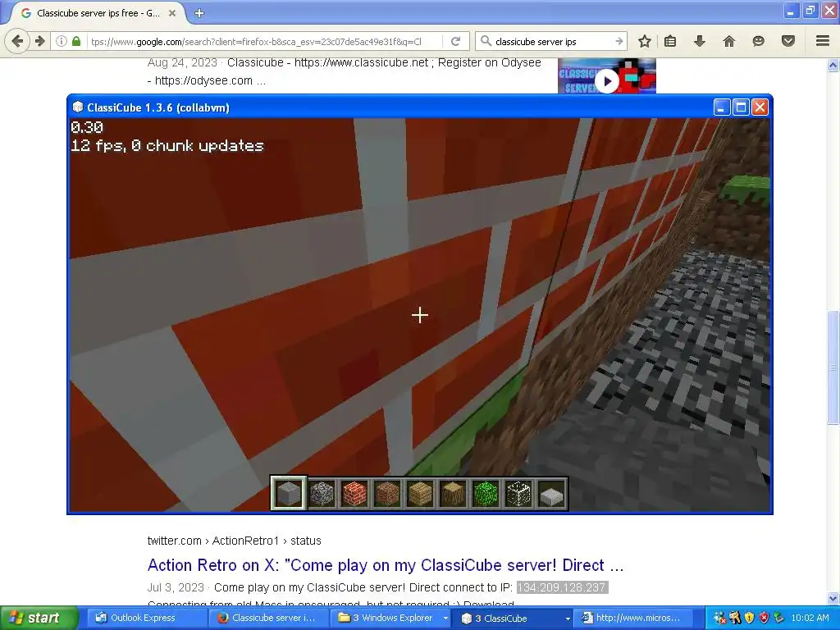Open a new Firefox tab
The image size is (840, 630).
click(x=199, y=13)
